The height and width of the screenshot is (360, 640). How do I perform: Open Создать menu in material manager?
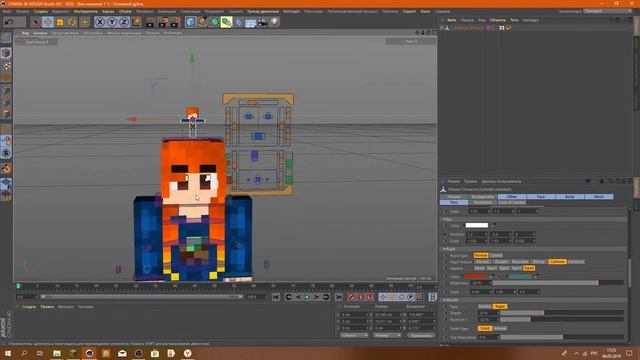(x=29, y=307)
